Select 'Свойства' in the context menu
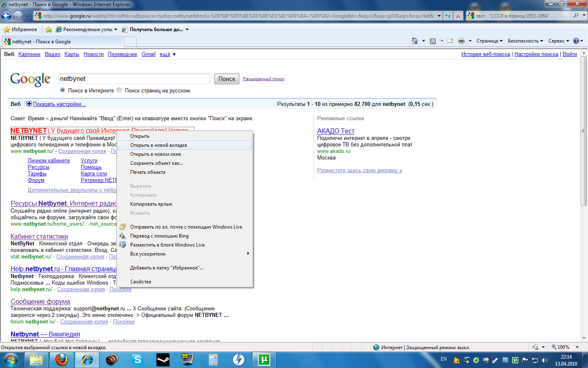Image resolution: width=588 pixels, height=368 pixels. 185,282
